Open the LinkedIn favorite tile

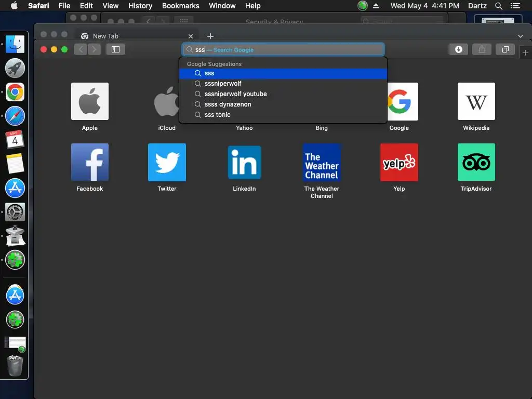pyautogui.click(x=244, y=162)
